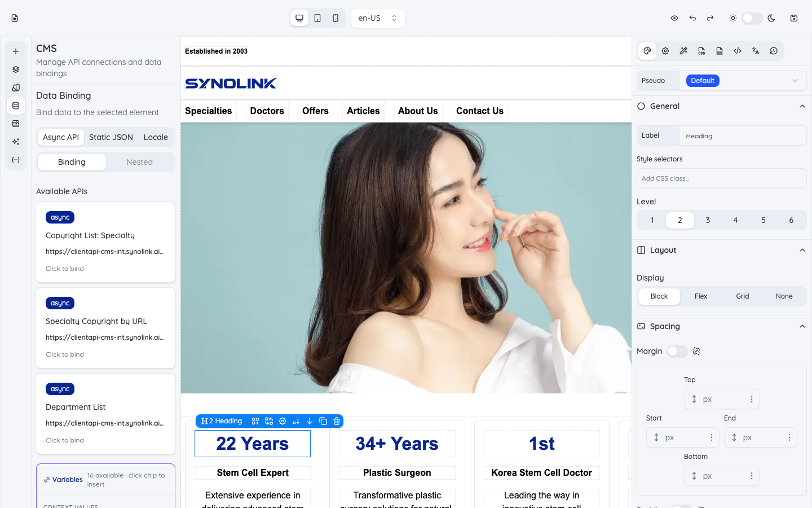The height and width of the screenshot is (508, 812).
Task: Switch to the Nested tab
Action: coord(140,162)
